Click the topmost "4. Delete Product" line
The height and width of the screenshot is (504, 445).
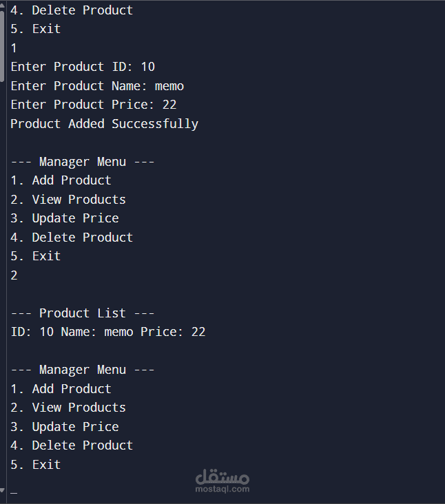click(x=72, y=10)
